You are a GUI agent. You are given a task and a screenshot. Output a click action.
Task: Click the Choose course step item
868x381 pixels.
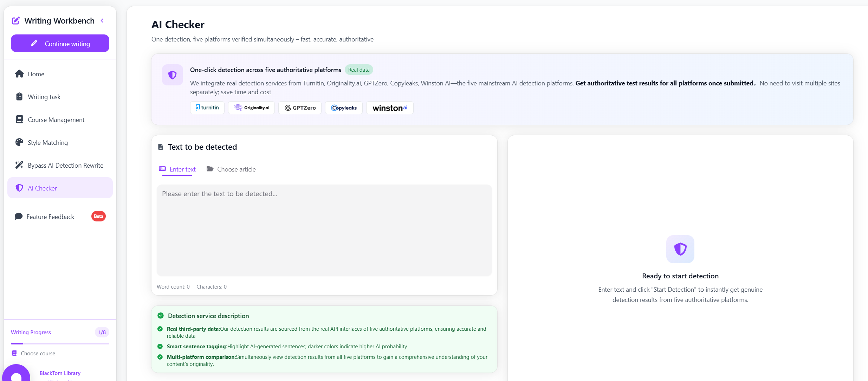coord(38,354)
